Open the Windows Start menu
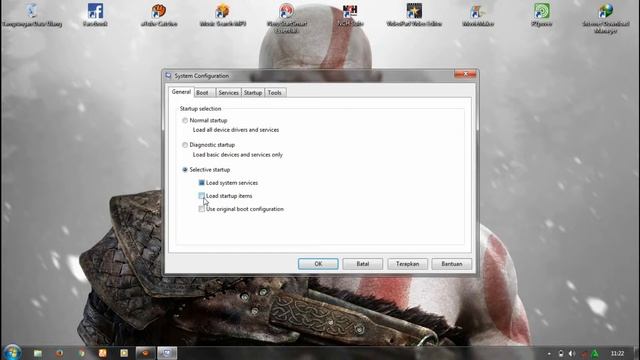Viewport: 640px width, 360px height. point(12,353)
